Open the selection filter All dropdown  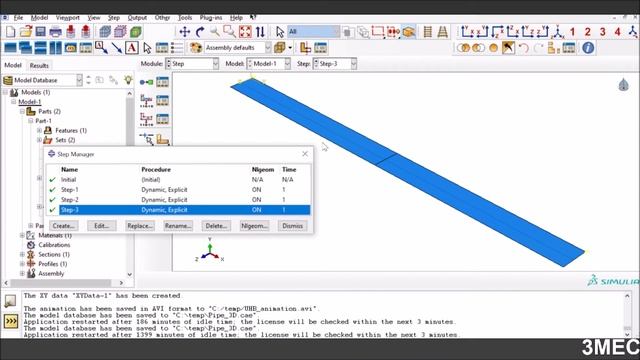click(x=313, y=32)
